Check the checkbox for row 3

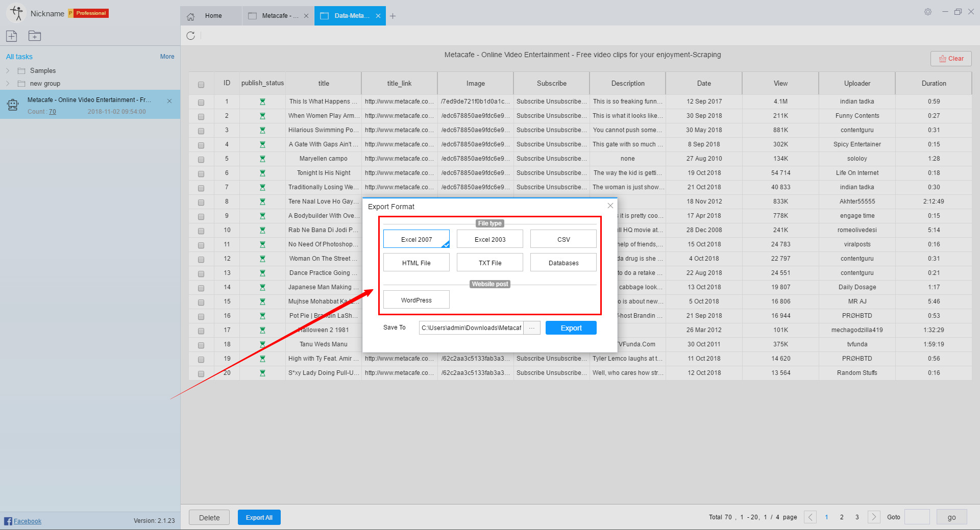(x=201, y=131)
